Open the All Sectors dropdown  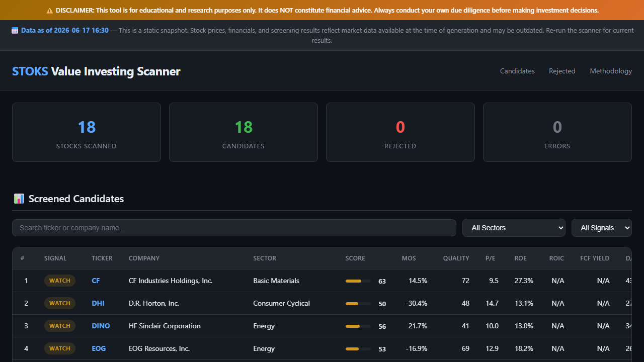point(514,228)
